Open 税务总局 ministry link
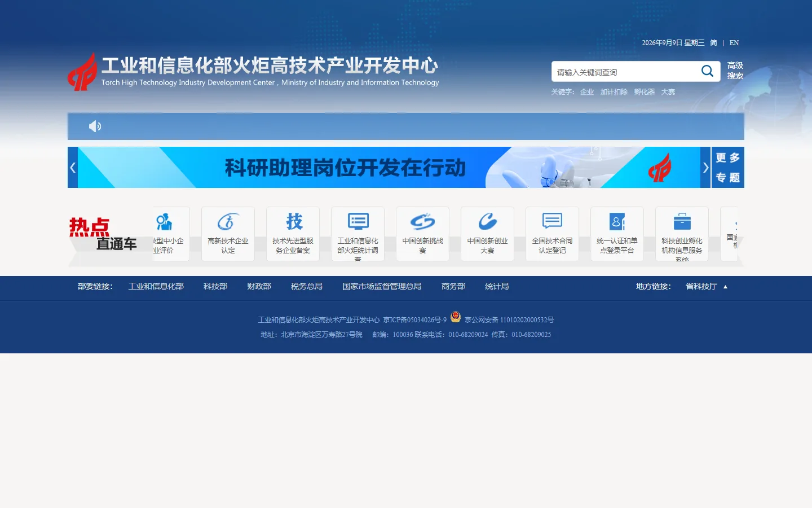Viewport: 812px width, 508px height. pyautogui.click(x=307, y=287)
